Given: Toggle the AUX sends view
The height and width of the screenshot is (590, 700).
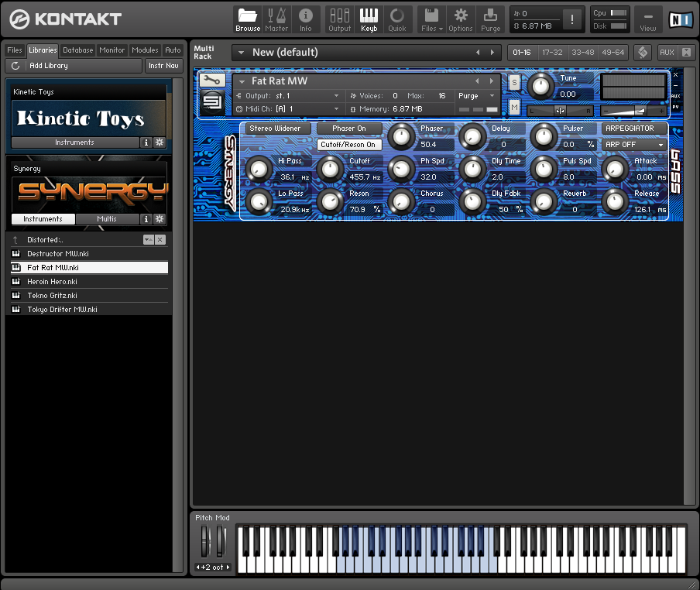Looking at the screenshot, I should tap(667, 53).
